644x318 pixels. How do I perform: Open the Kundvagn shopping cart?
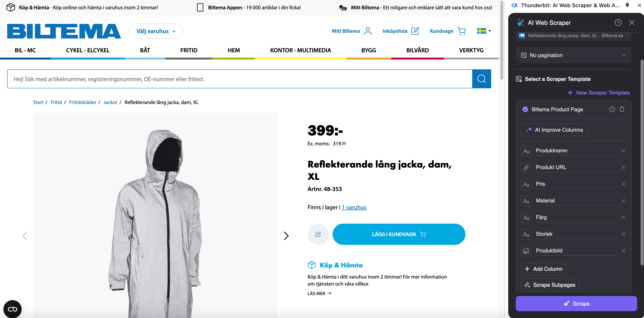click(448, 31)
